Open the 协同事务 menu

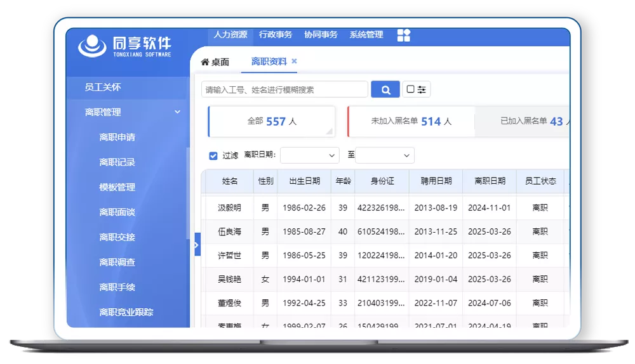click(321, 35)
